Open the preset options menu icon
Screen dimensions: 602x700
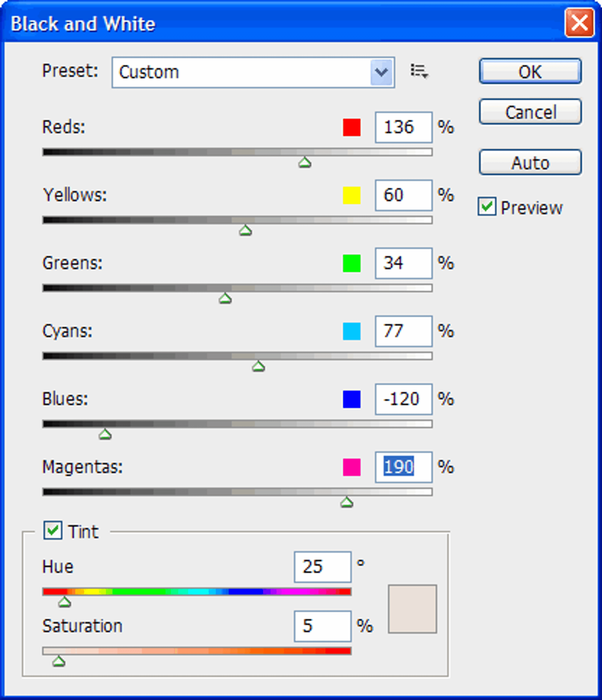coord(420,71)
